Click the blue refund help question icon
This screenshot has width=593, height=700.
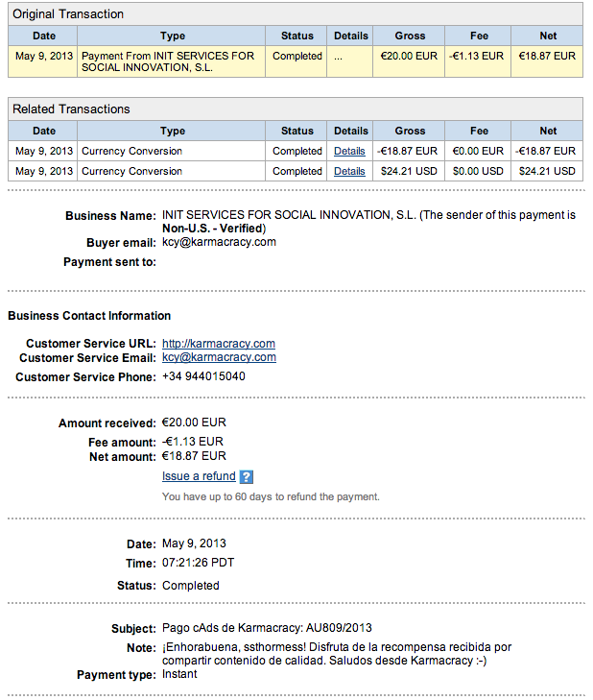[x=247, y=477]
